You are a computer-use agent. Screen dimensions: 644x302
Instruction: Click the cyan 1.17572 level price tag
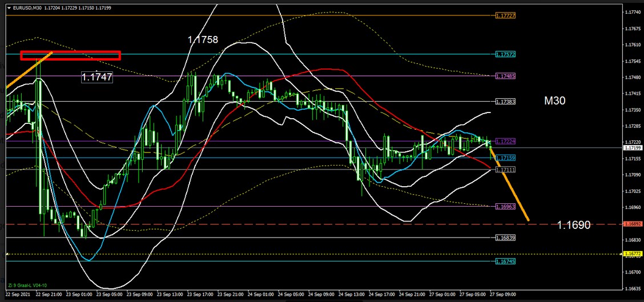(505, 54)
